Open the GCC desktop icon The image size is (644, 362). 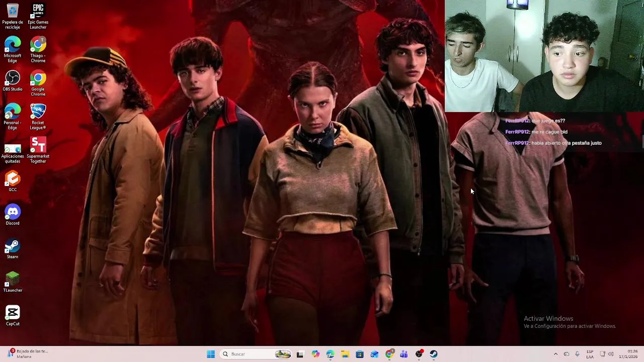click(x=13, y=182)
